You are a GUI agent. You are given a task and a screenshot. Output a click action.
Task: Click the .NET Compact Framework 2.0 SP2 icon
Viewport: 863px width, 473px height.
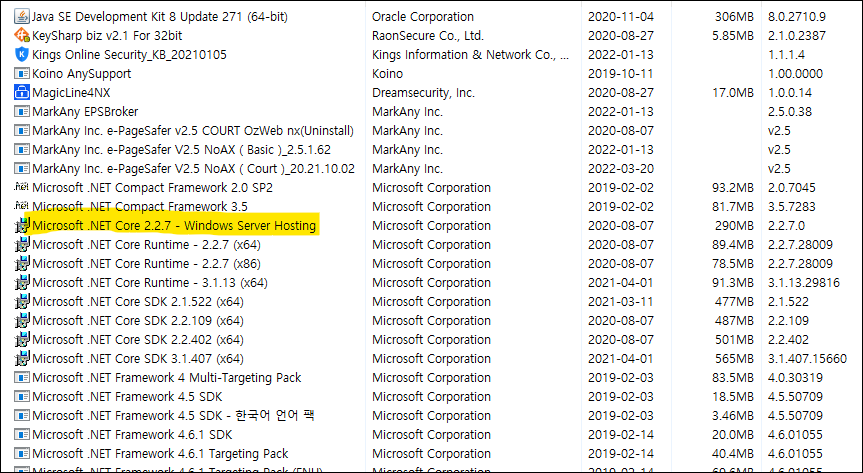pyautogui.click(x=22, y=188)
